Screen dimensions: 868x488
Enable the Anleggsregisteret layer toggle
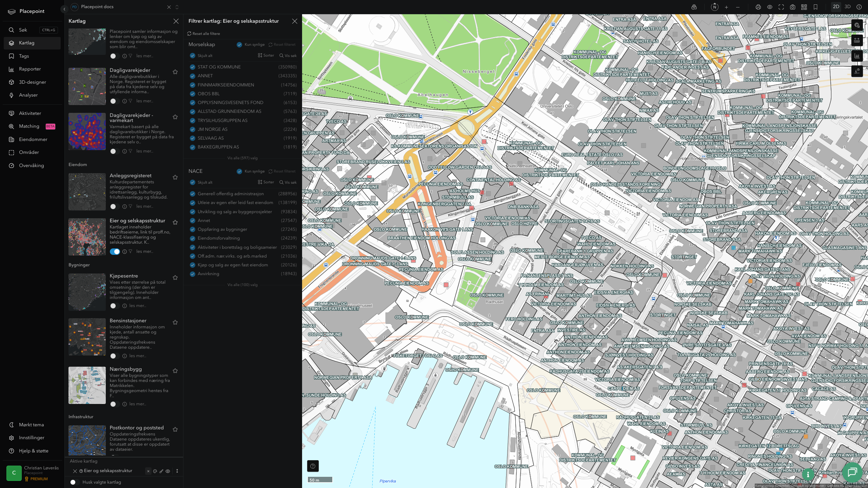[x=115, y=206]
